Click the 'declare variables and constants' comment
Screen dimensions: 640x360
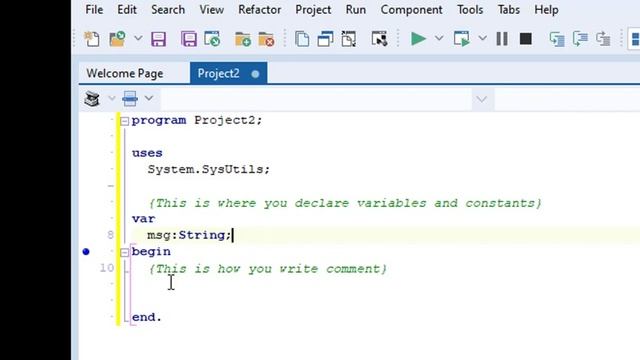[345, 203]
